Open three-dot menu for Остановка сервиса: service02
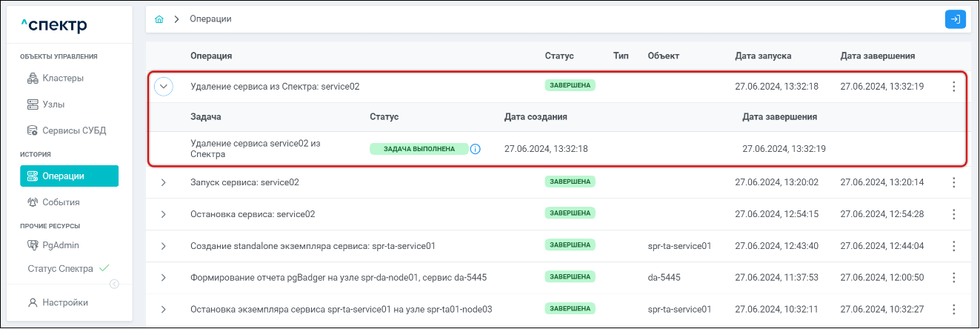Viewport: 980px width, 329px height. tap(953, 214)
